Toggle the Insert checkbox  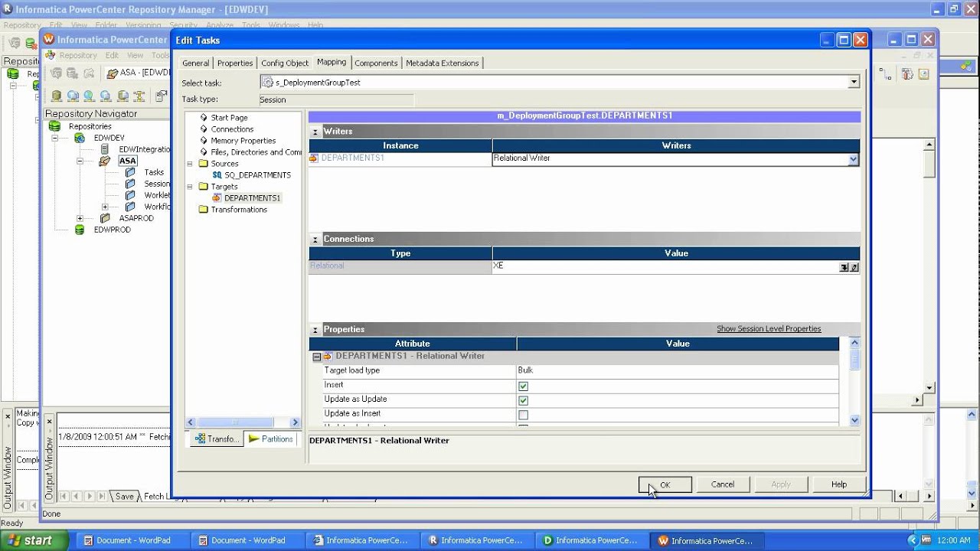coord(523,386)
